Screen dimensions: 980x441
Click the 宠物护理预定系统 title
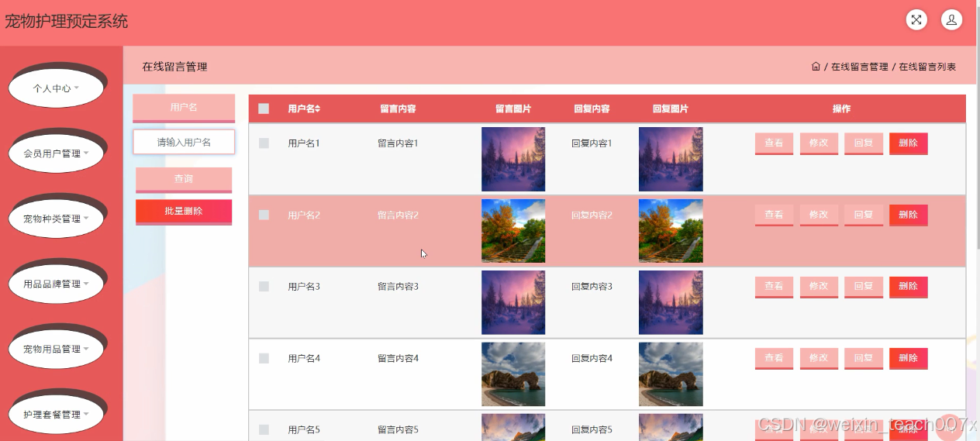tap(67, 22)
